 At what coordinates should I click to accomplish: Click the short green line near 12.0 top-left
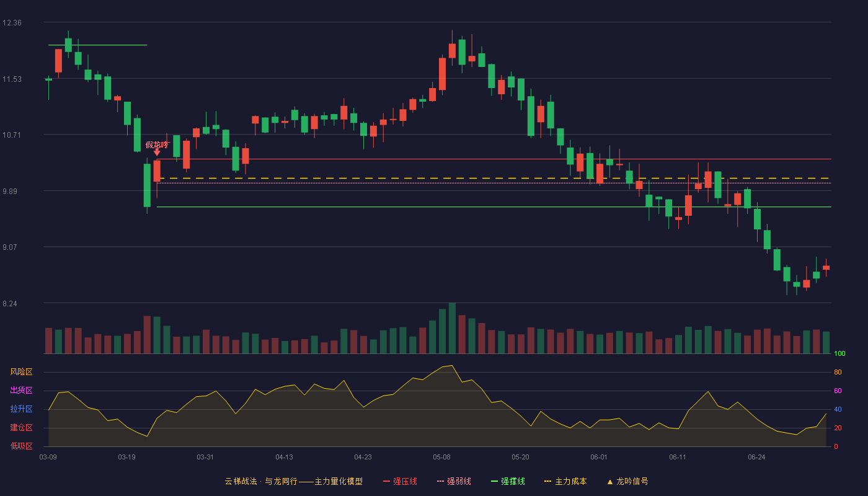coord(97,45)
